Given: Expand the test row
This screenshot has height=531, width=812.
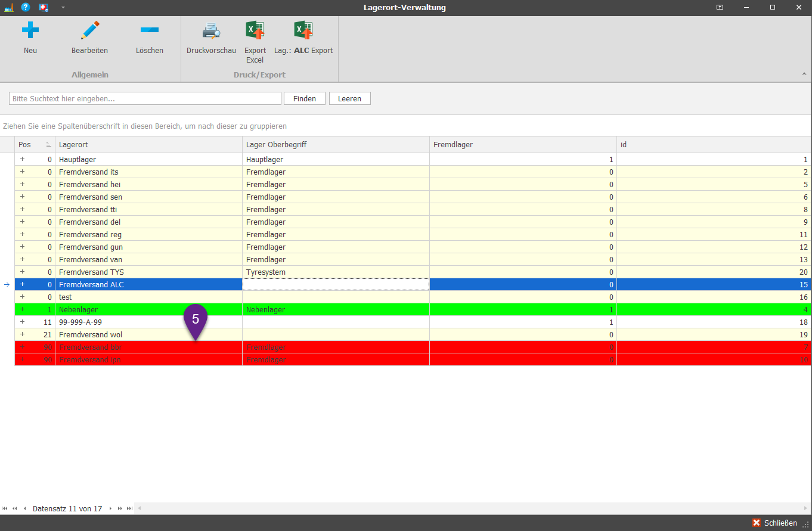Looking at the screenshot, I should point(23,297).
